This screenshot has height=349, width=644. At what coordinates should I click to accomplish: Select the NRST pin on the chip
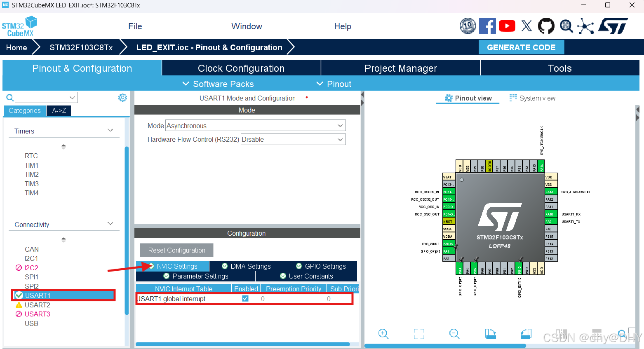pos(449,222)
